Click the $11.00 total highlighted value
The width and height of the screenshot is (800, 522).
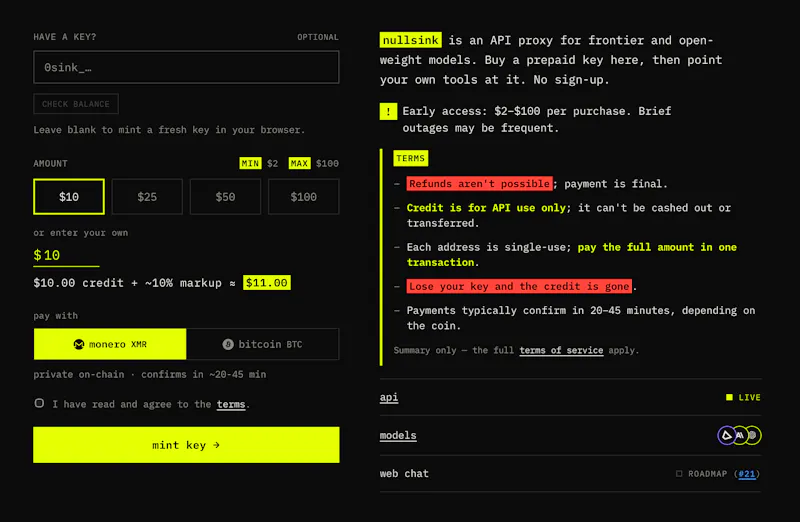[x=267, y=283]
